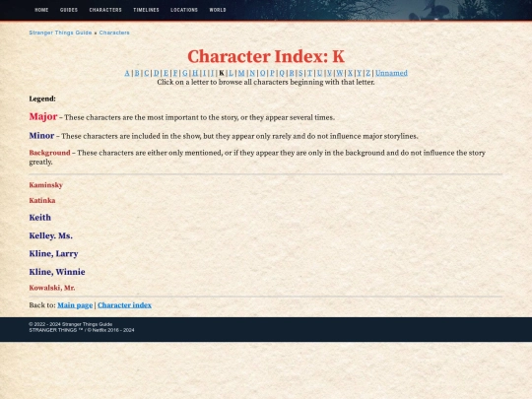This screenshot has height=399, width=532.
Task: Browse characters starting with letter A
Action: point(127,73)
